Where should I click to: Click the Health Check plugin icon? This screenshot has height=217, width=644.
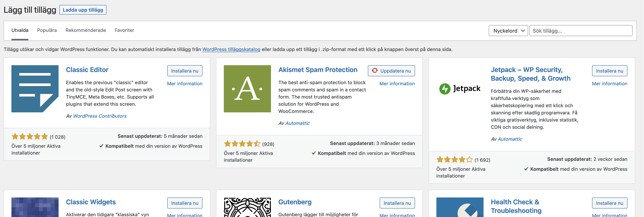459,207
